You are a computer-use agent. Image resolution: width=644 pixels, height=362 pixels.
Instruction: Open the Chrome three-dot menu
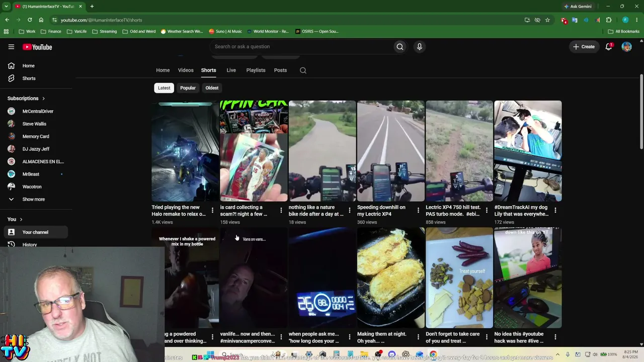(637, 20)
